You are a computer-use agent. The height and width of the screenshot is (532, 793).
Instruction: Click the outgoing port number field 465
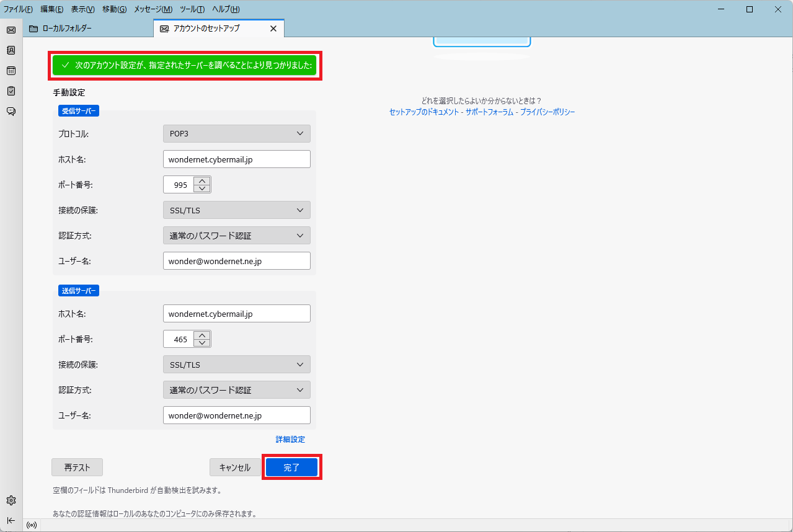(179, 339)
